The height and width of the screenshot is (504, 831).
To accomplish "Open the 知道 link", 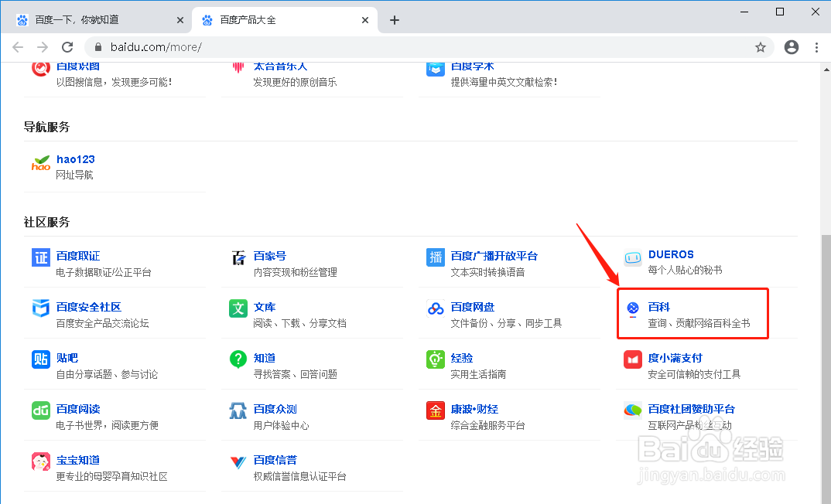I will [265, 358].
